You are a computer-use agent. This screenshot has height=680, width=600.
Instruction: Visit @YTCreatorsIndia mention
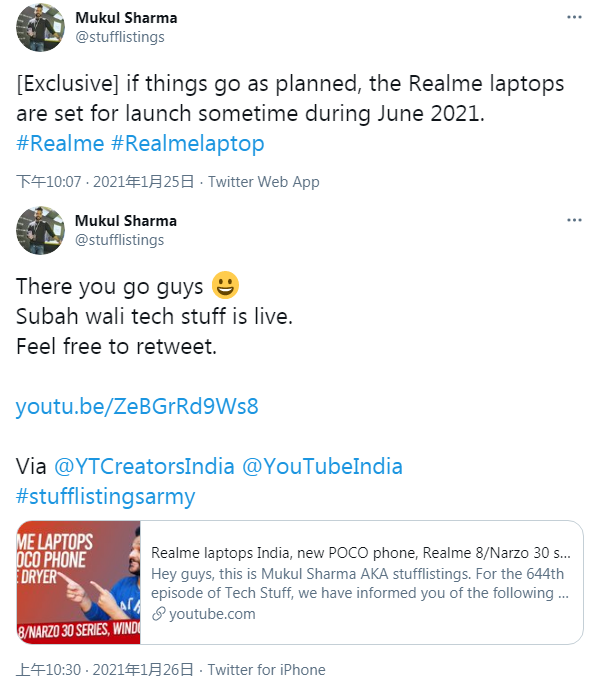pos(144,467)
